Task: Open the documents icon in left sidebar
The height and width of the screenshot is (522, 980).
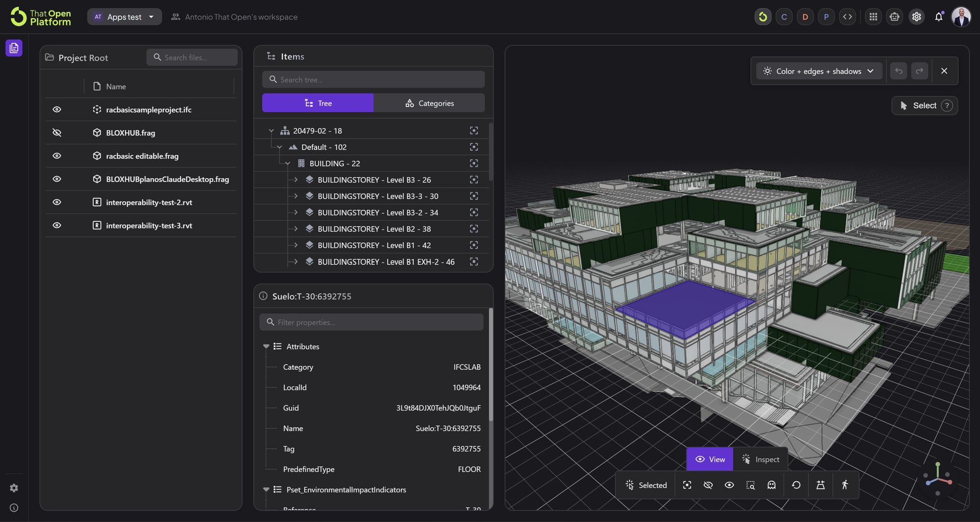Action: (14, 48)
